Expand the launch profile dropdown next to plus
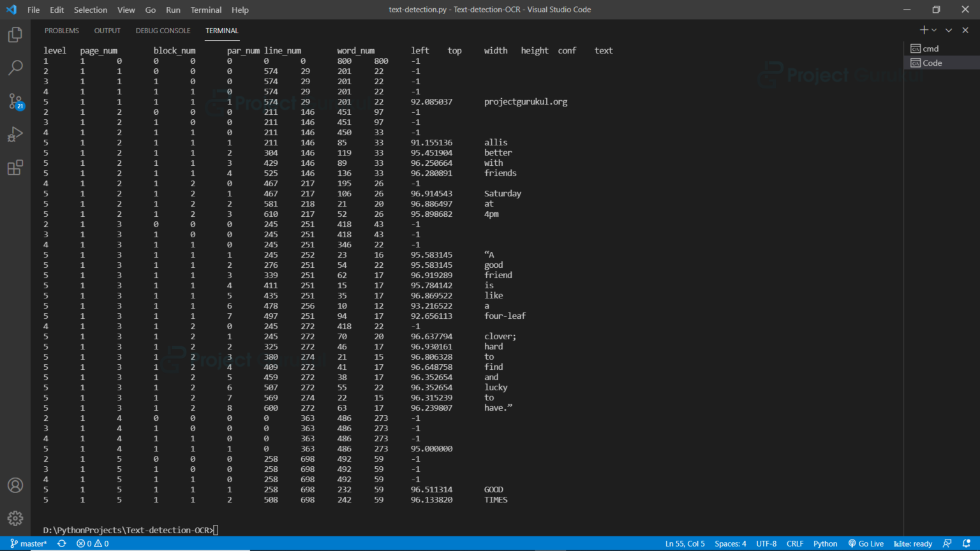 [x=934, y=30]
